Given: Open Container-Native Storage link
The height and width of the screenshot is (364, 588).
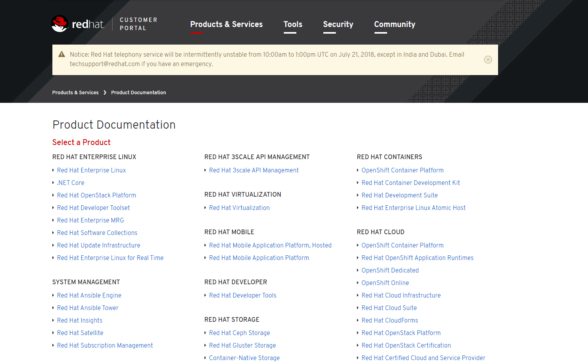Looking at the screenshot, I should click(244, 358).
